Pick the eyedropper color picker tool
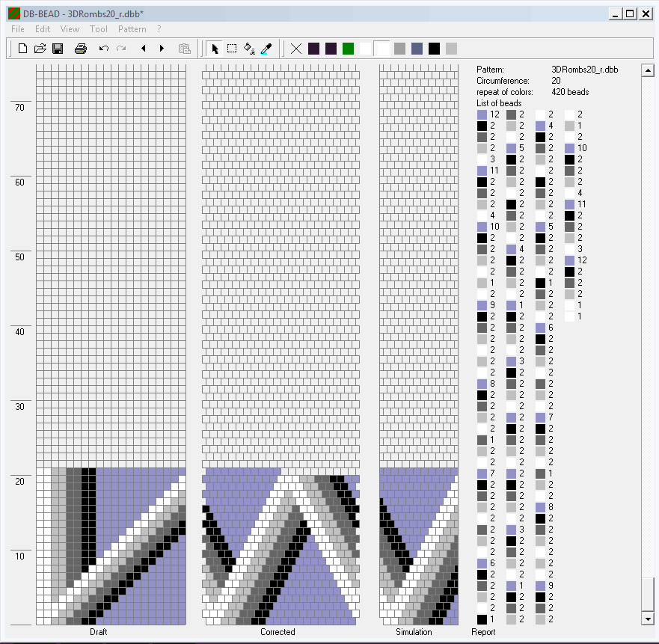 pos(266,49)
